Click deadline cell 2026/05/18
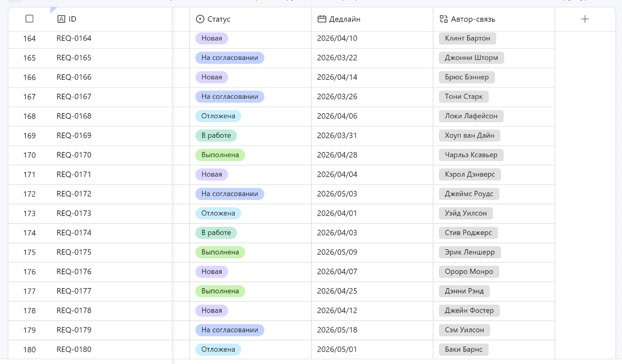The height and width of the screenshot is (364, 622). pos(372,330)
